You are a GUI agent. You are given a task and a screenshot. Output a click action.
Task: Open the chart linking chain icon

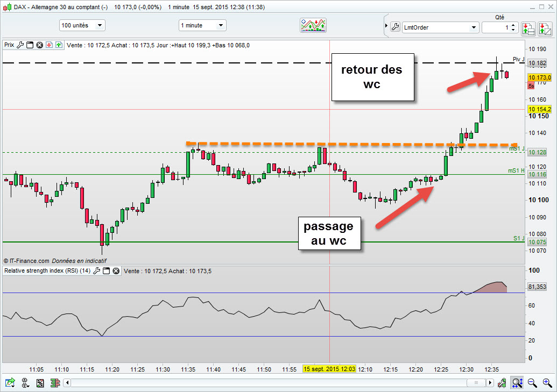[25, 383]
